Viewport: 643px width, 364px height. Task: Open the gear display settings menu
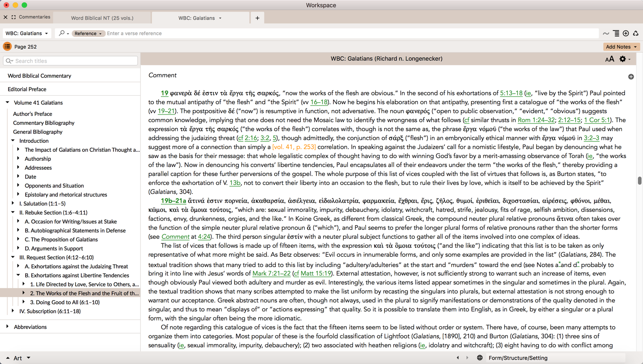(623, 59)
